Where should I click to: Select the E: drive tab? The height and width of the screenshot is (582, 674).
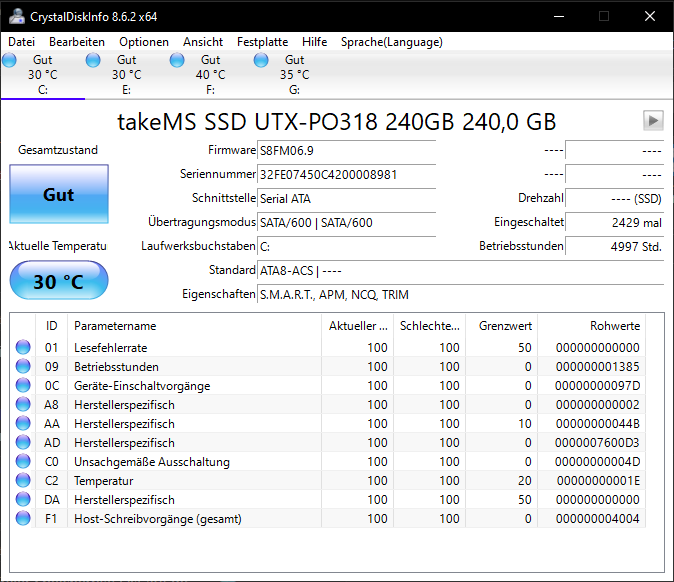point(126,75)
